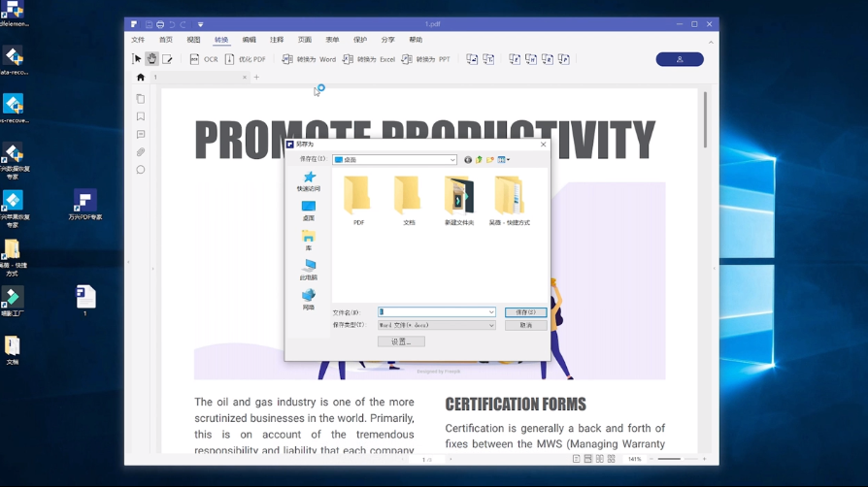The width and height of the screenshot is (868, 487).
Task: Go to the Home tab house icon
Action: [141, 78]
